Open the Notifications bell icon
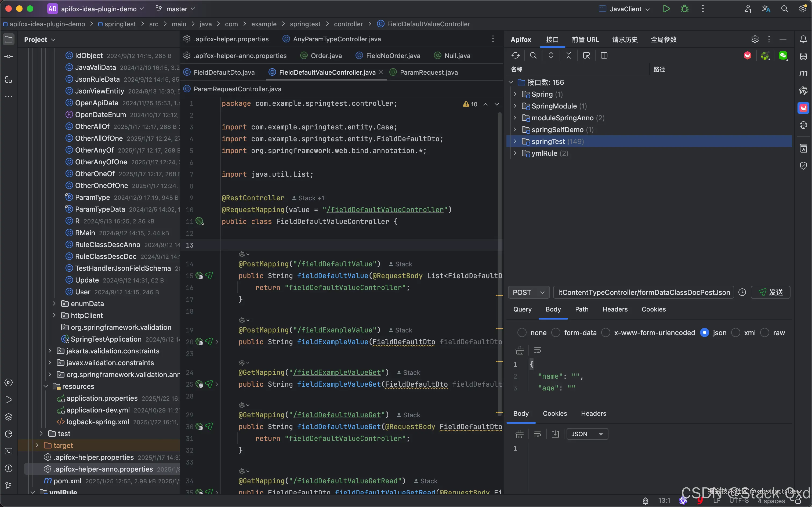Screen dimensions: 812x507 click(803, 39)
